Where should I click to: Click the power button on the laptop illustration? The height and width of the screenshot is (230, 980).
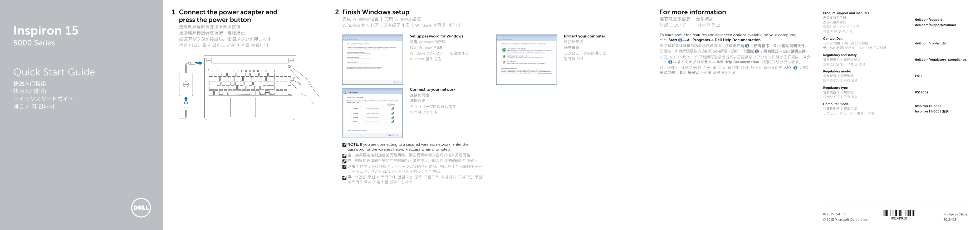tap(290, 67)
